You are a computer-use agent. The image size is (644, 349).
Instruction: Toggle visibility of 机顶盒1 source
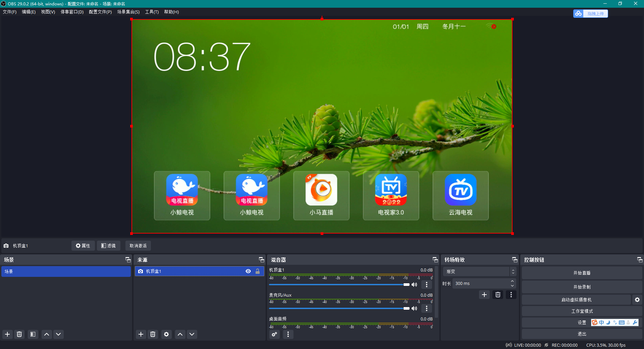[x=248, y=271]
